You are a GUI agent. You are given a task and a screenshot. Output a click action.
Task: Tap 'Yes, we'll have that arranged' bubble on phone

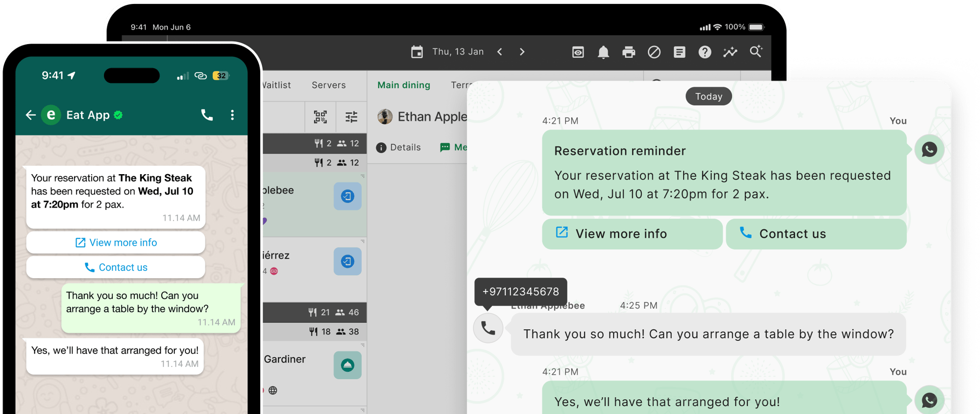[115, 356]
